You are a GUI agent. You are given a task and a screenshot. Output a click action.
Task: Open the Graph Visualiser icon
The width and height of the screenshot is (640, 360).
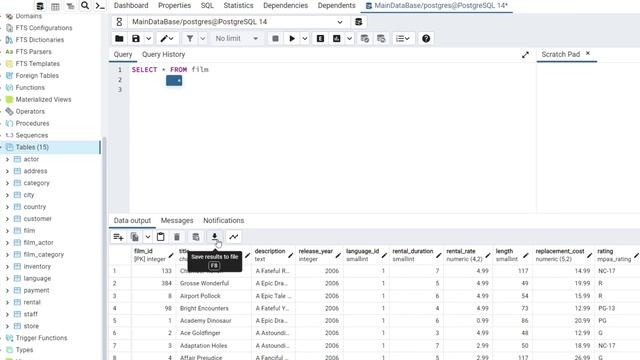[233, 237]
